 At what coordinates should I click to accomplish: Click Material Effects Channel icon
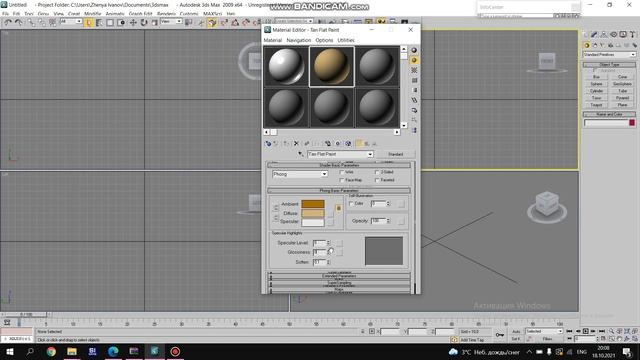[338, 144]
